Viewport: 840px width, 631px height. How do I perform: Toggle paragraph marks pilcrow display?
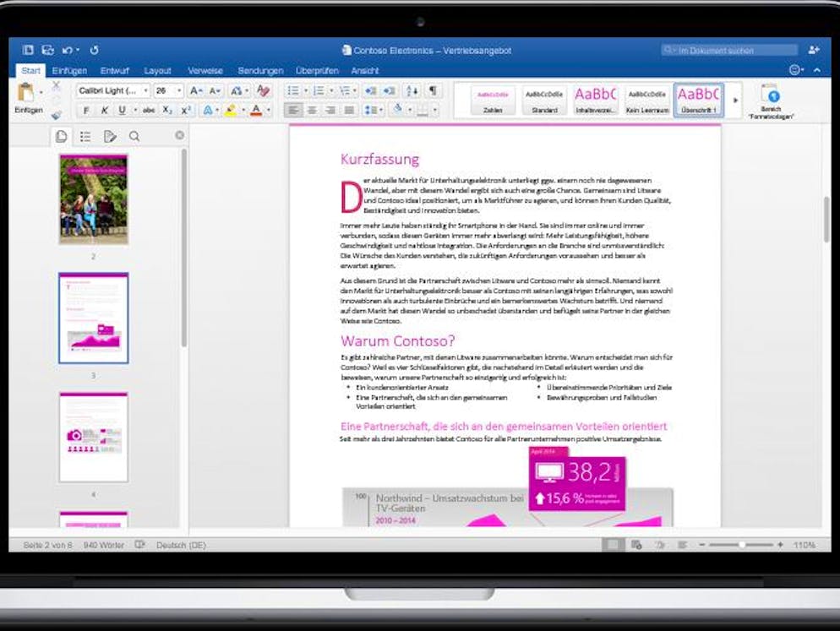point(433,90)
